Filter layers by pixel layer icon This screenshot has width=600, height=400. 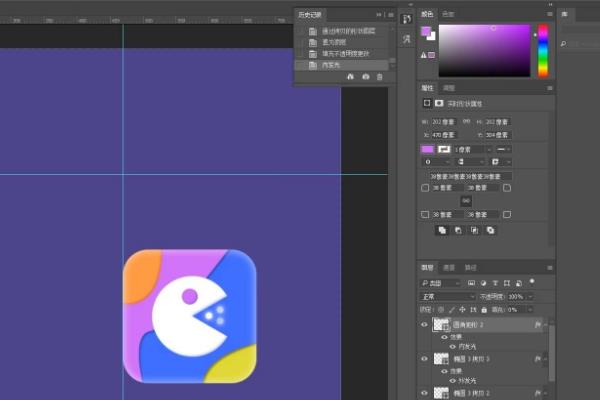471,283
